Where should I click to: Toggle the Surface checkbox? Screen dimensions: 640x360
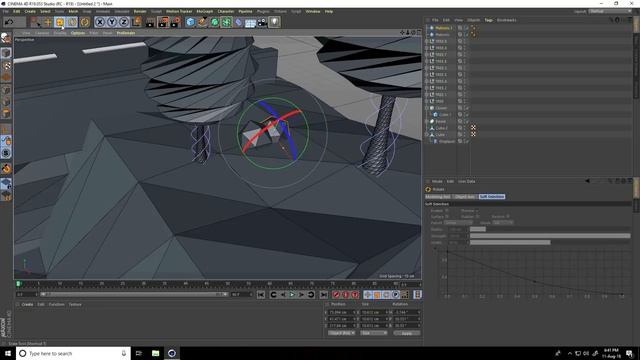point(447,216)
